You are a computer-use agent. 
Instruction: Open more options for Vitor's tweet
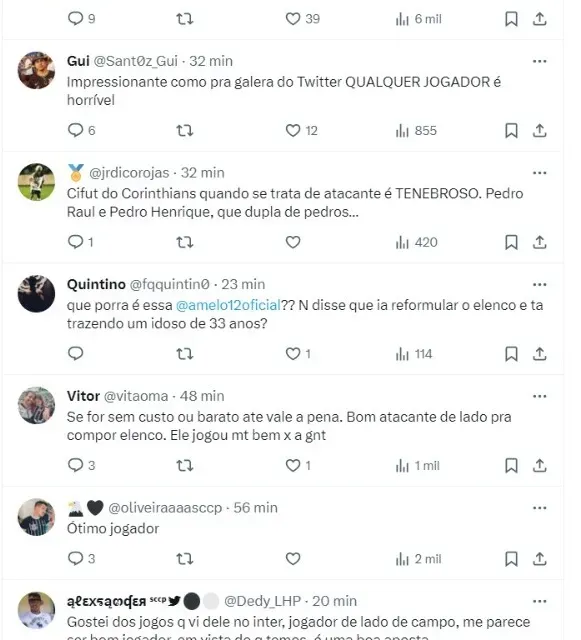click(539, 396)
